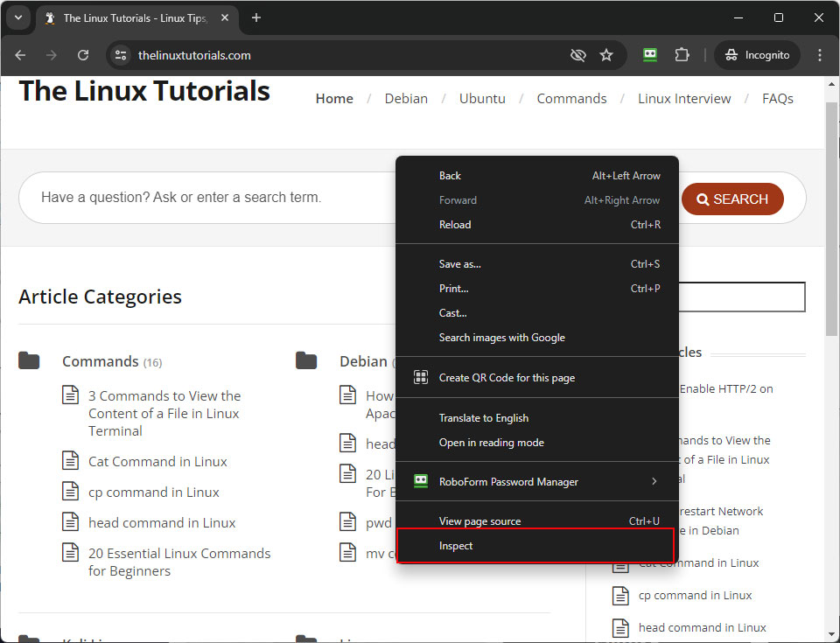
Task: Open the Extensions puzzle icon
Action: 682,54
